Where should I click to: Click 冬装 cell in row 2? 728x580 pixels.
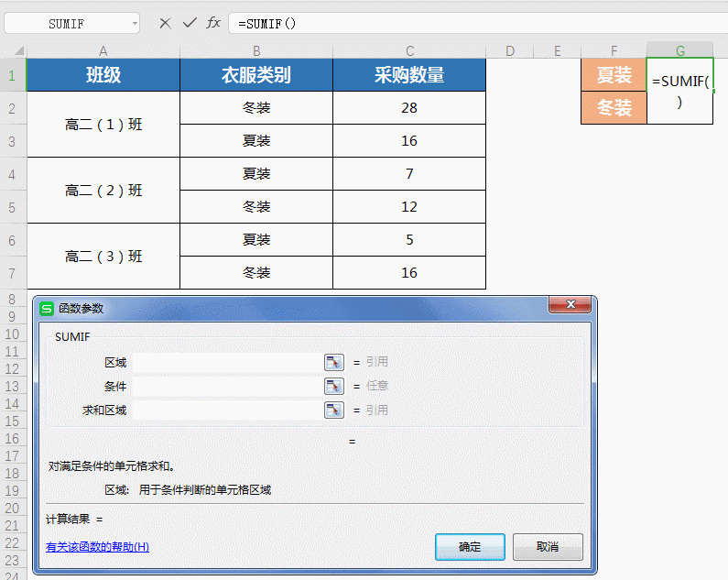pos(256,108)
